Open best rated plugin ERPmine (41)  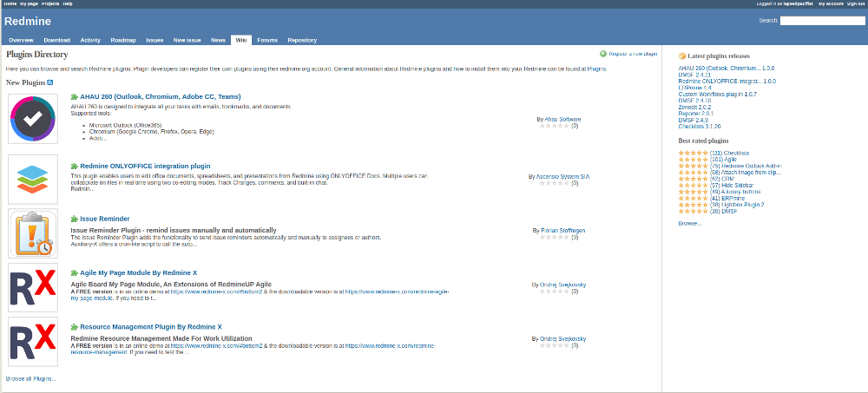click(x=733, y=198)
